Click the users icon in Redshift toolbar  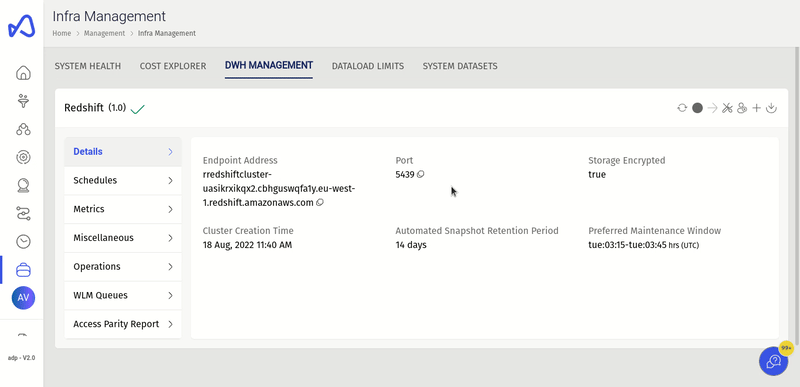point(742,108)
